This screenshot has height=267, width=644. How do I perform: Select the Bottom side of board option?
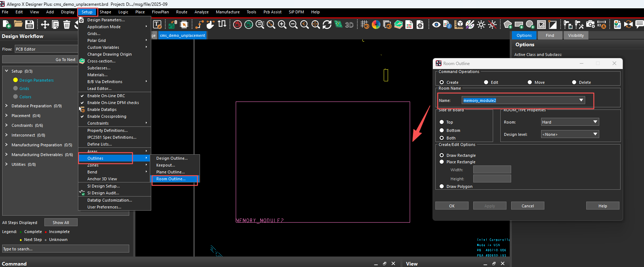point(442,130)
